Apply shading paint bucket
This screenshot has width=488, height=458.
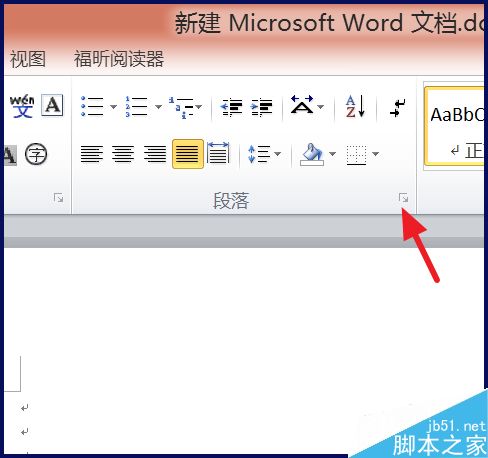312,154
